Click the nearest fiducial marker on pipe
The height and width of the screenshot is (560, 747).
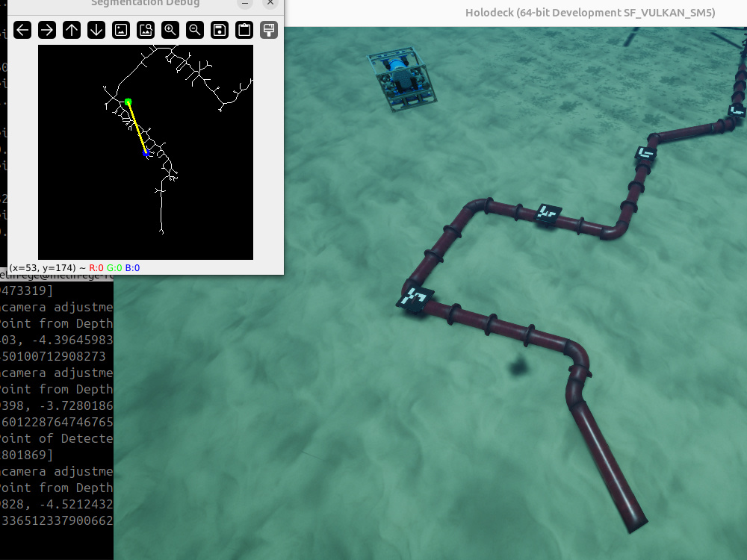pos(415,300)
